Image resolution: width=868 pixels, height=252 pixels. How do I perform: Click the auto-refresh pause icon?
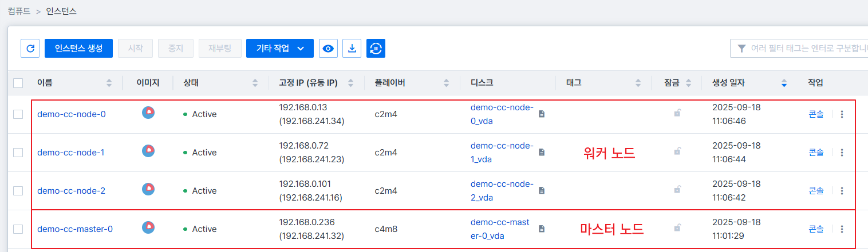point(376,49)
